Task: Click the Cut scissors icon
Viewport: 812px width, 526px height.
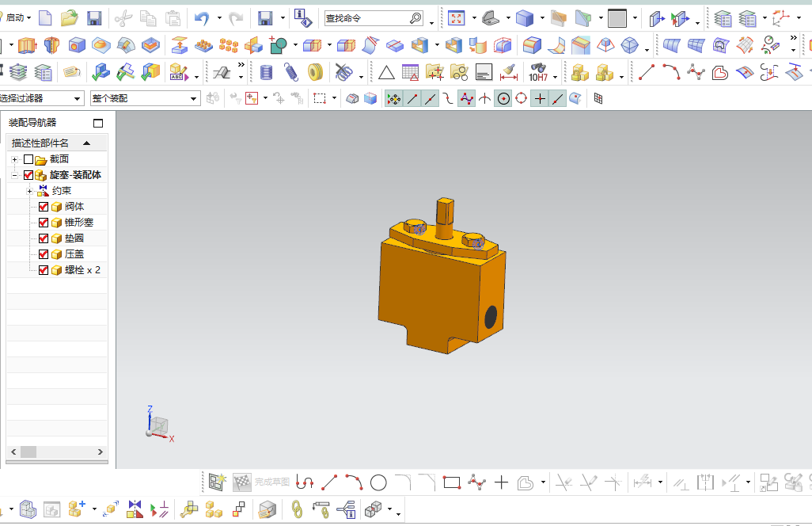Action: coord(123,19)
